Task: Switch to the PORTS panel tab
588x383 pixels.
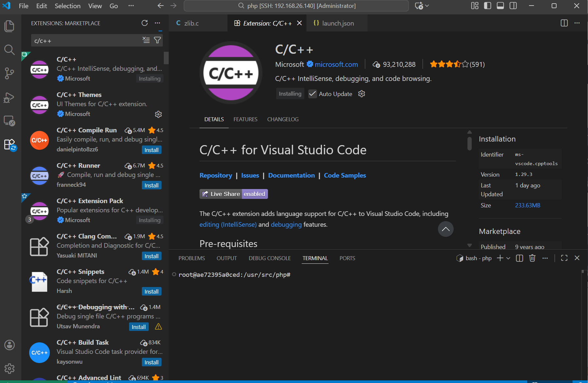Action: click(x=347, y=258)
